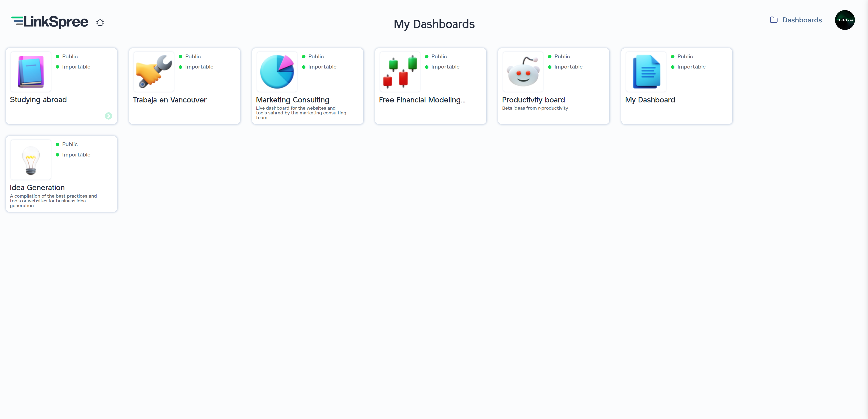Toggle the light/dark theme sun icon
The width and height of the screenshot is (868, 419).
(100, 23)
